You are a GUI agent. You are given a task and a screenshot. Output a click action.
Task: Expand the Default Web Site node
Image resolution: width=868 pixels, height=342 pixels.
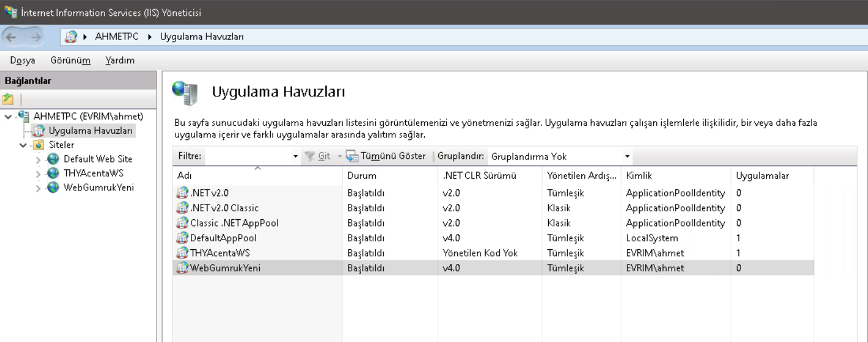pyautogui.click(x=38, y=160)
